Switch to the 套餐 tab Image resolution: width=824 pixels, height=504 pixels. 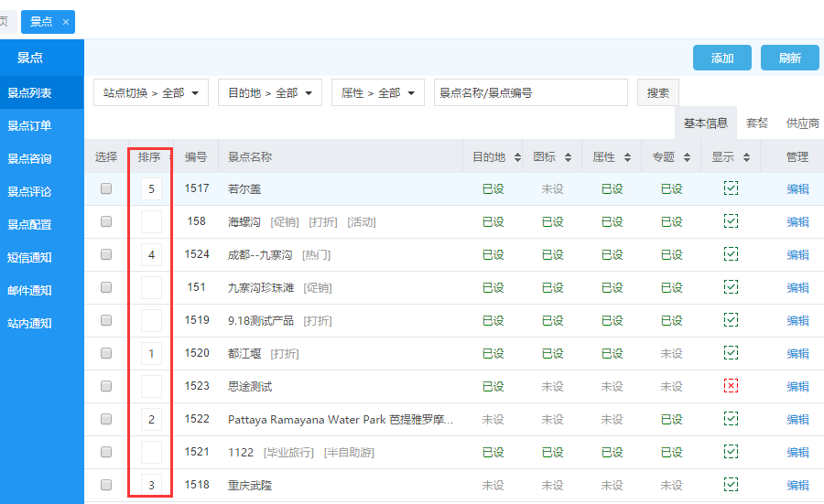757,123
